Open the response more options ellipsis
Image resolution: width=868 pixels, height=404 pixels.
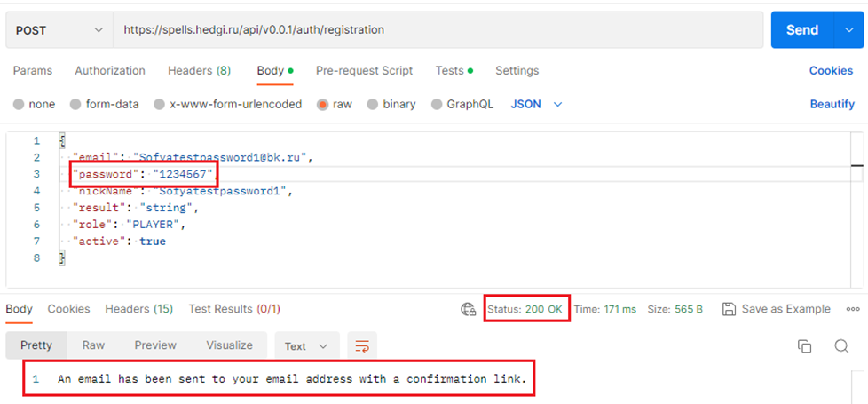[853, 309]
